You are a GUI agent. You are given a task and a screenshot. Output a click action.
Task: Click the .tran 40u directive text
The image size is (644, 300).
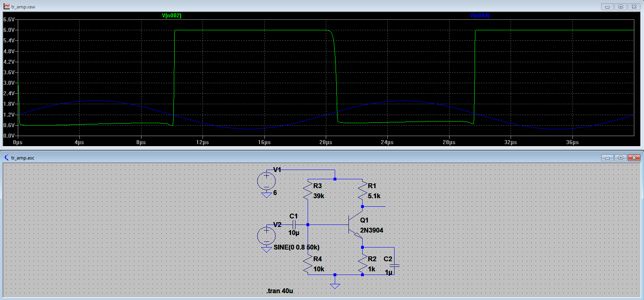coord(280,291)
